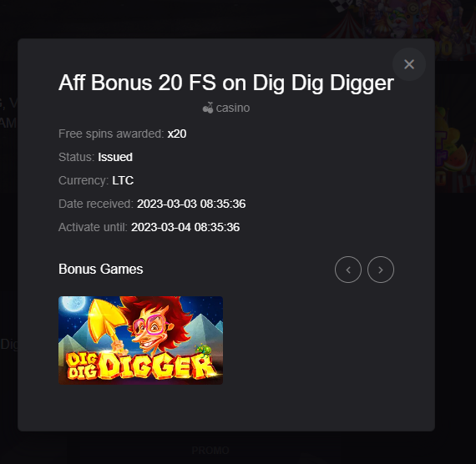476x464 pixels.
Task: Click the Free spins awarded label
Action: click(111, 134)
